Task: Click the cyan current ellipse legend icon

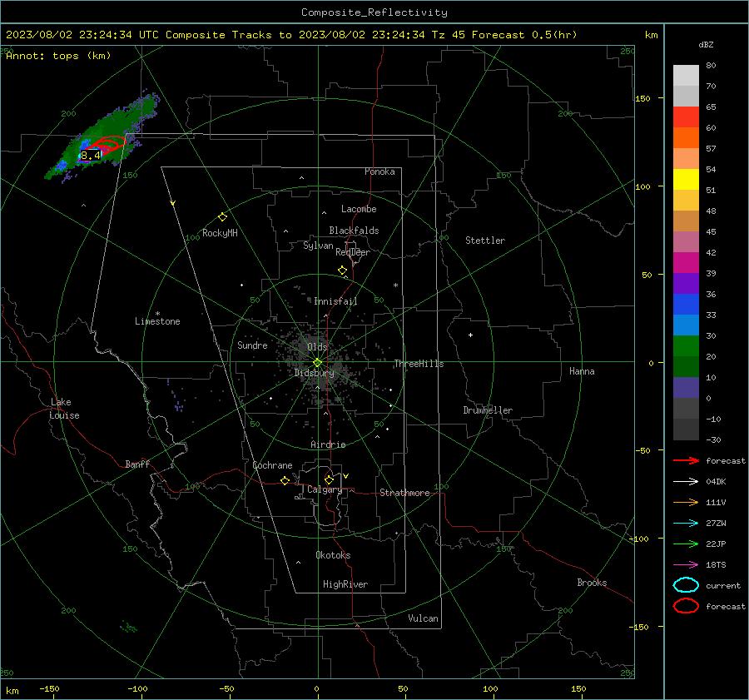Action: [x=686, y=585]
